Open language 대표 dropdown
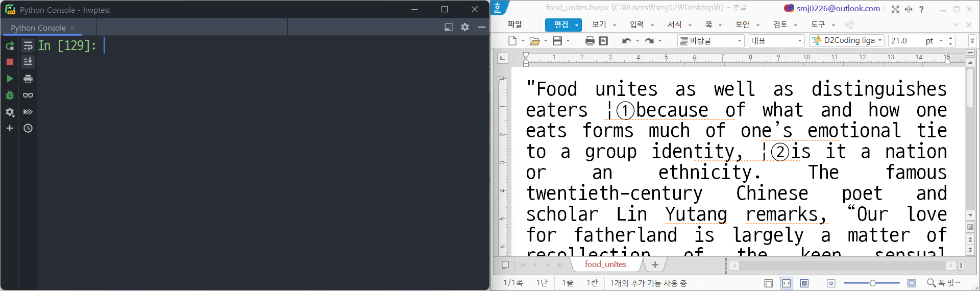The width and height of the screenshot is (980, 291). (777, 41)
